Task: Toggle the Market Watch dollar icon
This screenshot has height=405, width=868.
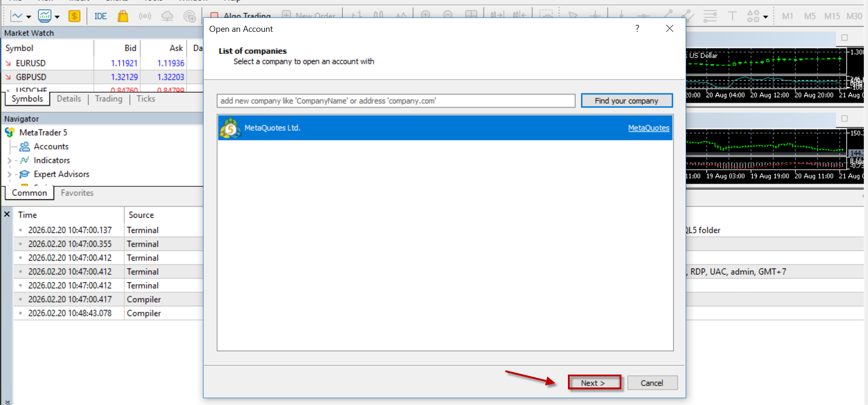Action: (x=74, y=16)
